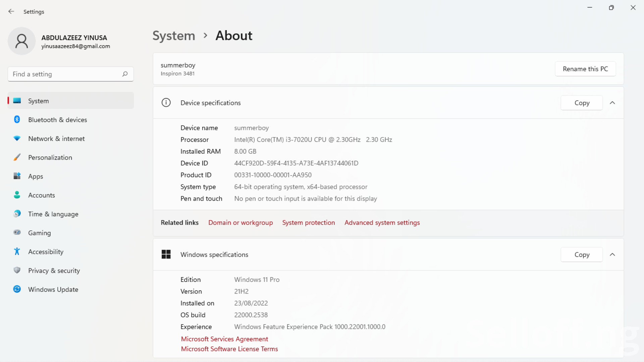Copy the Device specifications
644x362 pixels.
pyautogui.click(x=582, y=103)
